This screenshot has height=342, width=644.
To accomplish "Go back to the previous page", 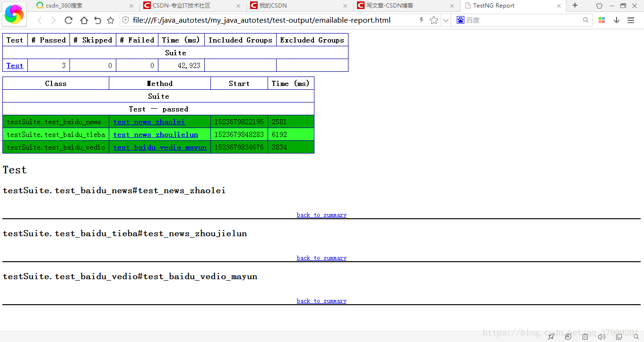I will (40, 20).
